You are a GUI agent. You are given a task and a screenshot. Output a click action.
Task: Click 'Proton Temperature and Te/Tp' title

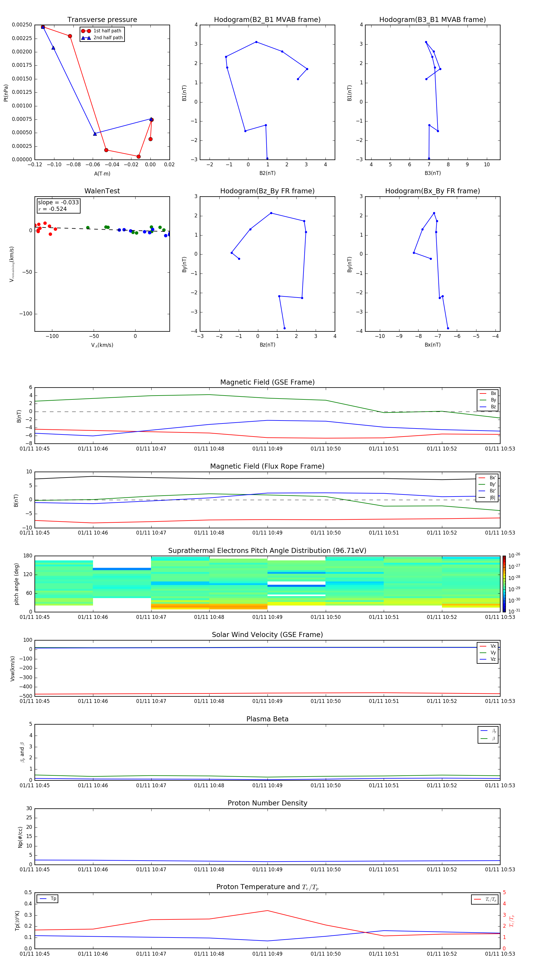pyautogui.click(x=267, y=887)
